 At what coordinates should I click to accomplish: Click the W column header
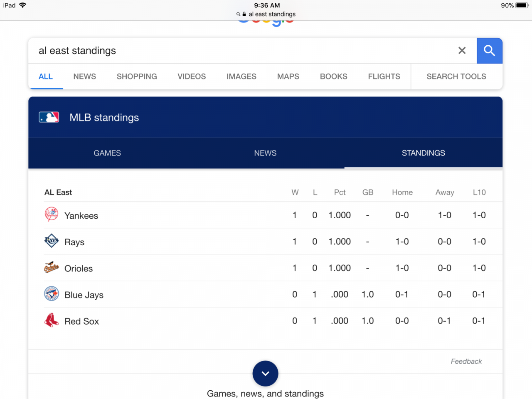point(295,192)
